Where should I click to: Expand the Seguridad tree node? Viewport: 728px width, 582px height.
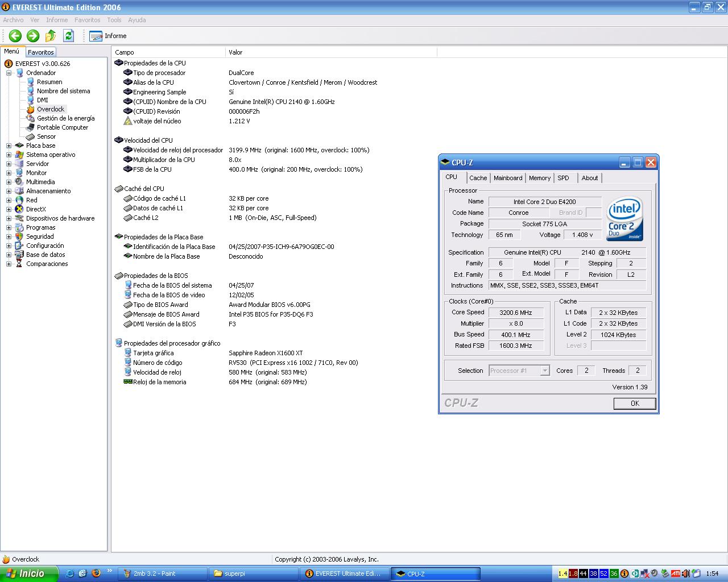click(9, 236)
